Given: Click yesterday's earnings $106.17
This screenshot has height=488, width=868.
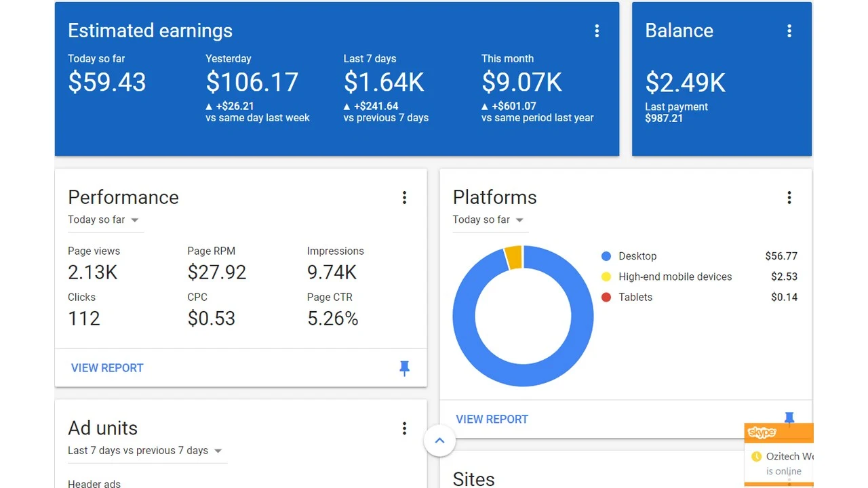Looking at the screenshot, I should click(252, 82).
